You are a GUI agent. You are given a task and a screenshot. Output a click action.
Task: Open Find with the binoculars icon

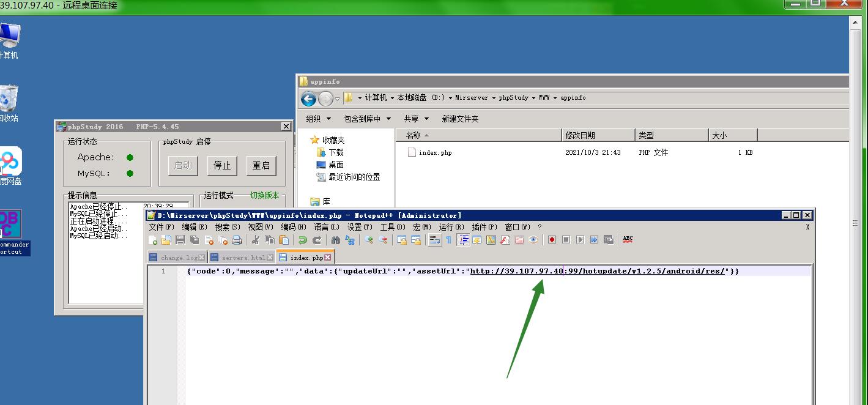click(335, 240)
